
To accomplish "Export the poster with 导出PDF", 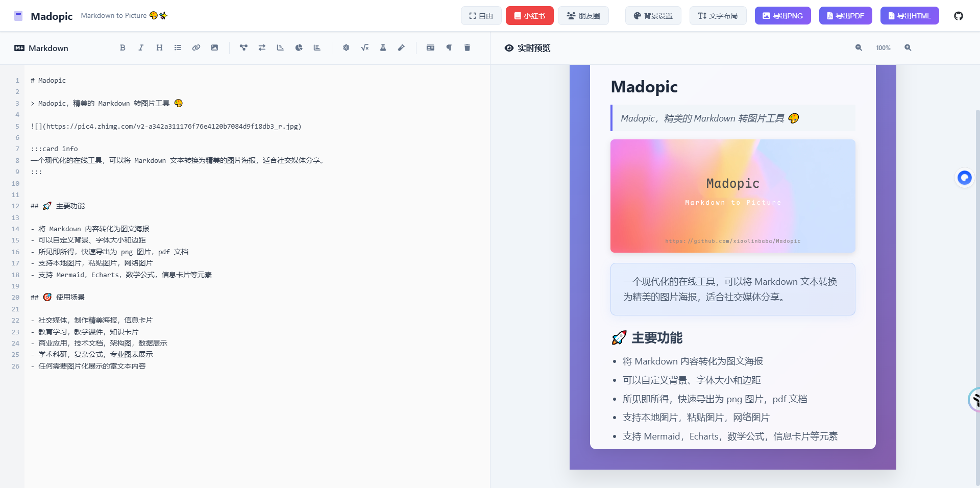I will 845,16.
